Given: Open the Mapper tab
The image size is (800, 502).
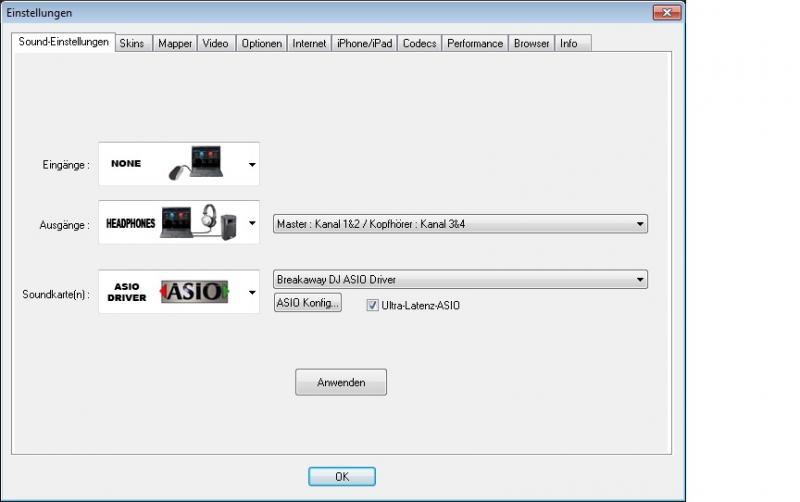Looking at the screenshot, I should point(175,44).
